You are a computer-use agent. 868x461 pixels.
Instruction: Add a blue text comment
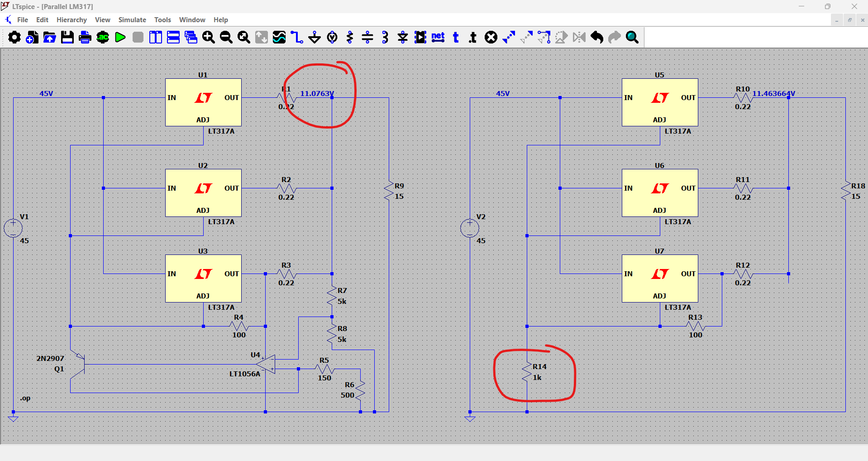[456, 37]
